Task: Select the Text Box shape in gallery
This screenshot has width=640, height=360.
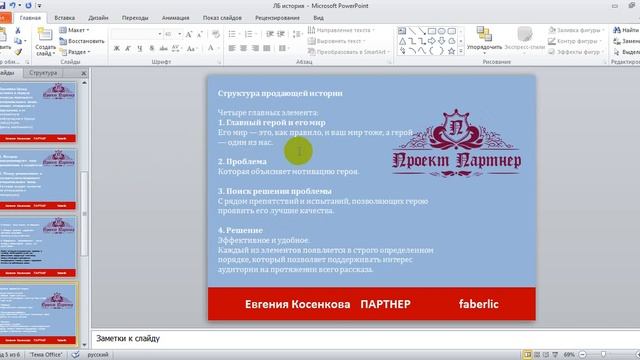Action: [402, 31]
